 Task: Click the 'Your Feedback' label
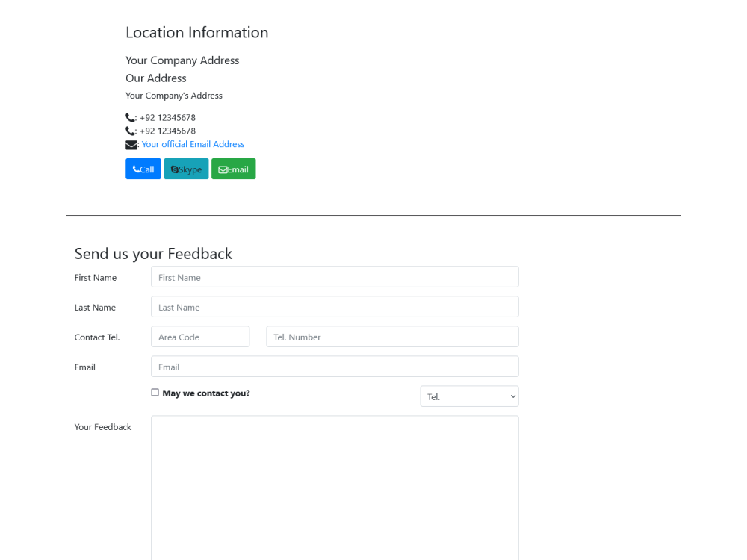point(103,427)
